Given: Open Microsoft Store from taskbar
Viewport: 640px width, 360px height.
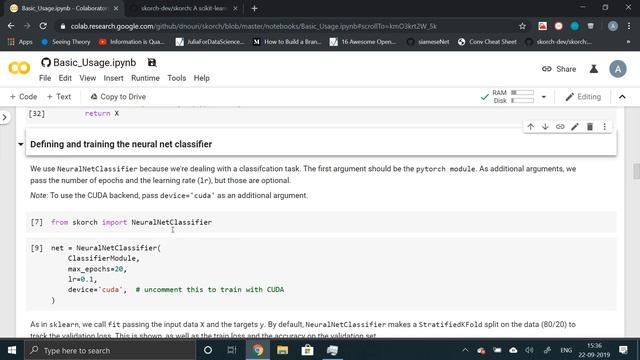Looking at the screenshot, I should [x=307, y=350].
